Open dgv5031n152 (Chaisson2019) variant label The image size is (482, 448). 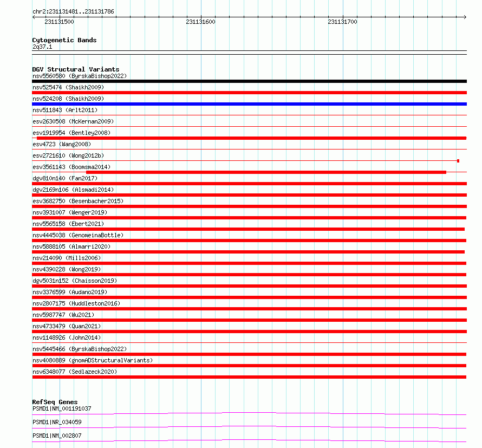pos(75,281)
